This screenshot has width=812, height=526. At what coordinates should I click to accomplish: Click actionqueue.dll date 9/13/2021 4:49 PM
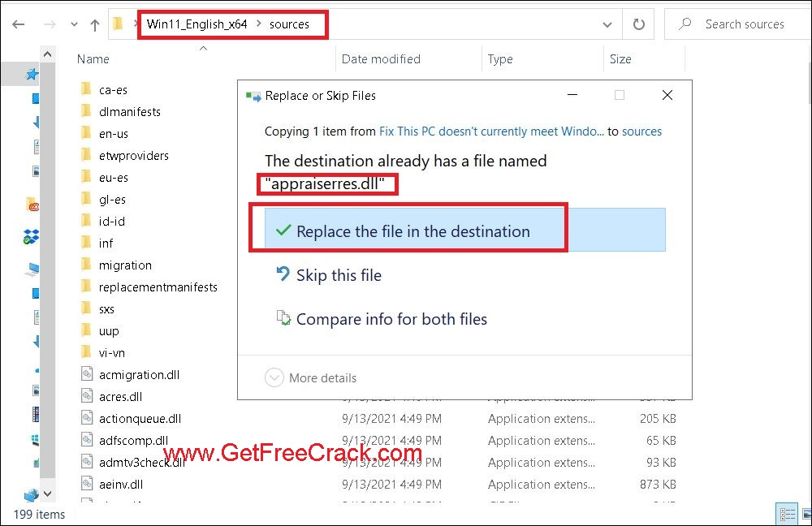tap(391, 418)
